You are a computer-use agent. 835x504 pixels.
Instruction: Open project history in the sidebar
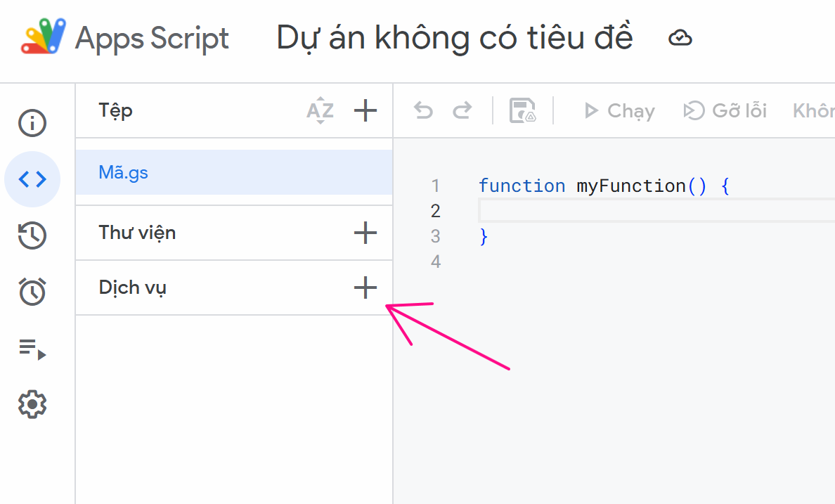[x=32, y=235]
